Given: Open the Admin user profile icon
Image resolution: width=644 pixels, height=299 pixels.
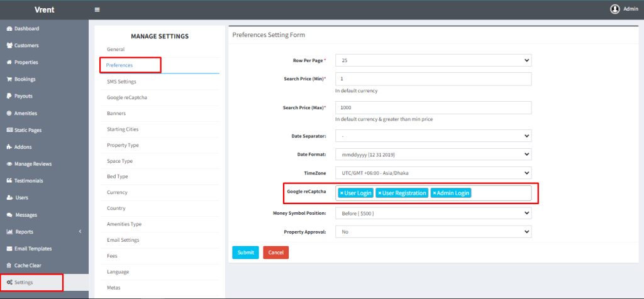Looking at the screenshot, I should (x=614, y=9).
